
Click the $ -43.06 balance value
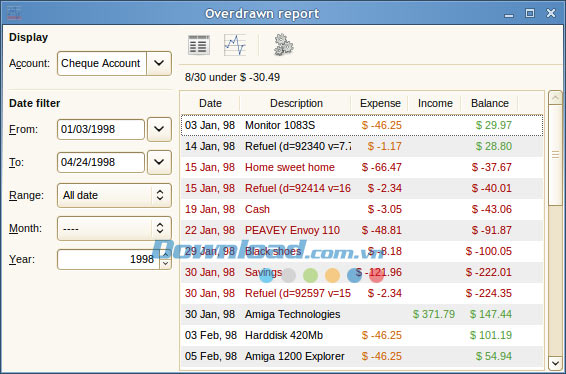pyautogui.click(x=492, y=209)
